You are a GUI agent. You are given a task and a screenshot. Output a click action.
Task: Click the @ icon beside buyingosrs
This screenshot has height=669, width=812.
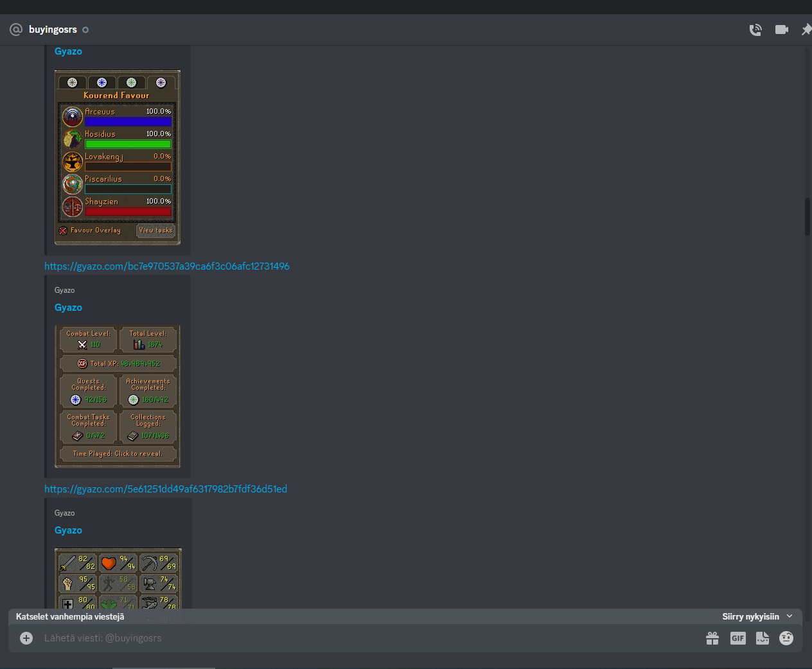click(x=16, y=30)
